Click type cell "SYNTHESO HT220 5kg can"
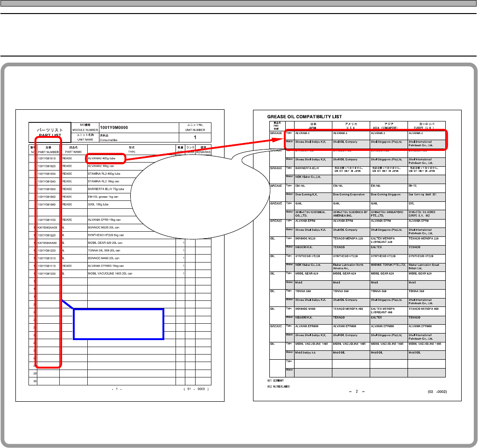The image size is (478, 448). 106,235
